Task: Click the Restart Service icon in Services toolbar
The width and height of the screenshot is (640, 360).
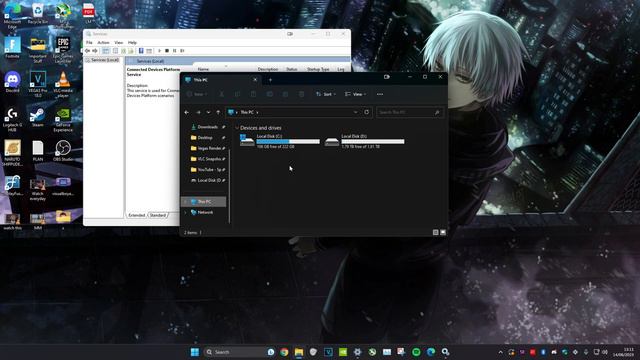Action: point(182,51)
